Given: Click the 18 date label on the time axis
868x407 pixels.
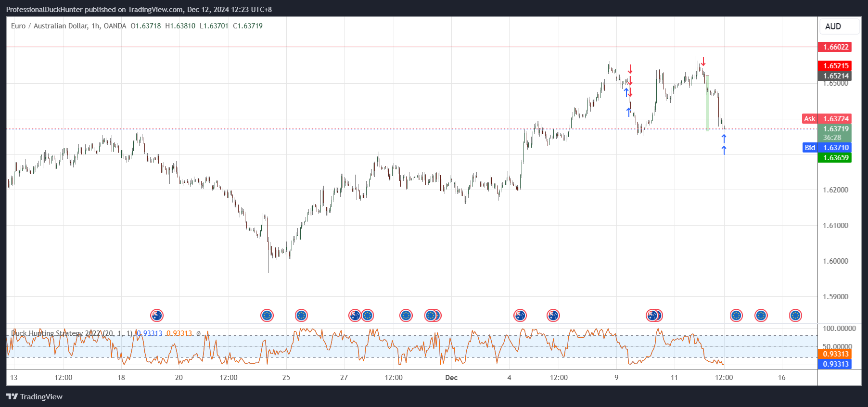Looking at the screenshot, I should coord(121,378).
